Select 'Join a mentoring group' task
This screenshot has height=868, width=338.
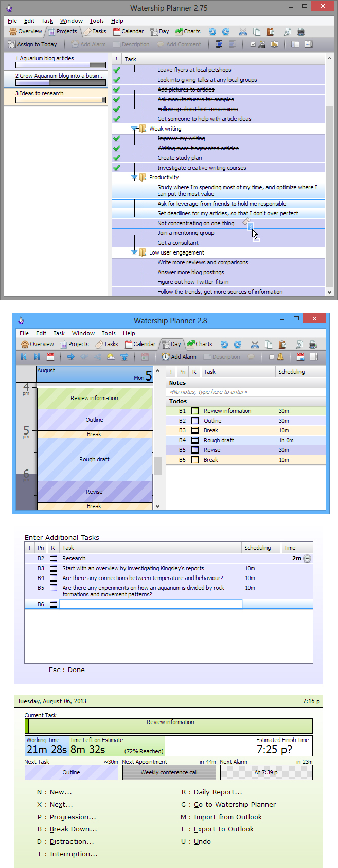tap(186, 233)
